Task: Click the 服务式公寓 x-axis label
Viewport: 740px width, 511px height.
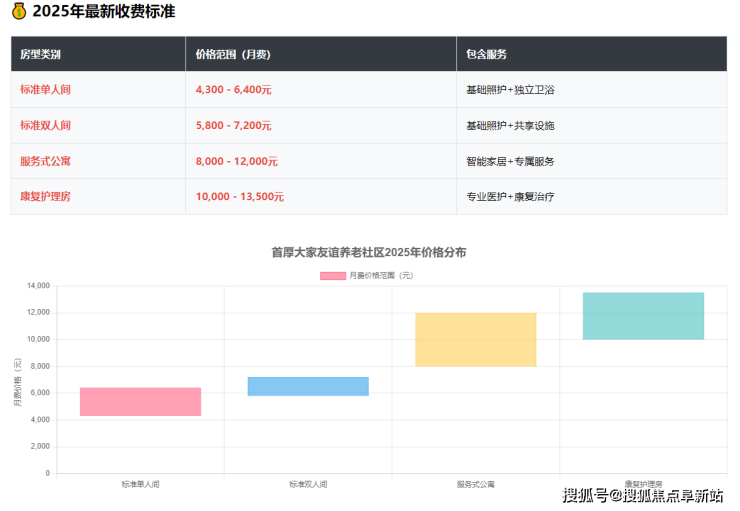Action: coord(476,484)
